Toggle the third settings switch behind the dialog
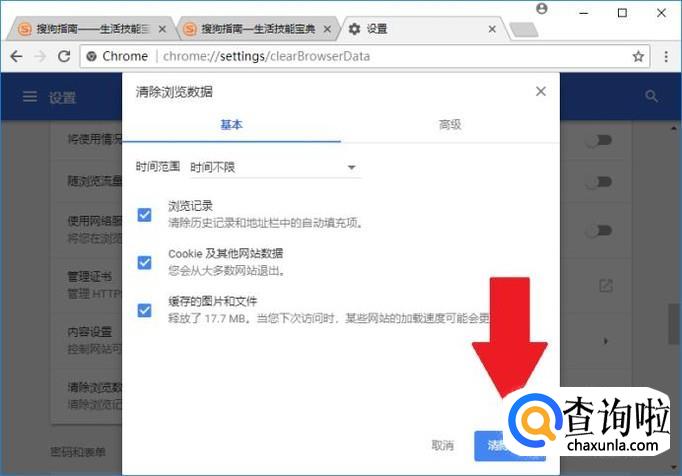The height and width of the screenshot is (476, 682). click(x=599, y=230)
